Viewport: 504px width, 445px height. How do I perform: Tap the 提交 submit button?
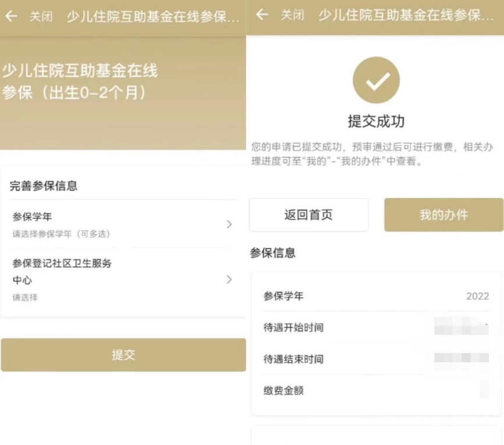point(123,356)
